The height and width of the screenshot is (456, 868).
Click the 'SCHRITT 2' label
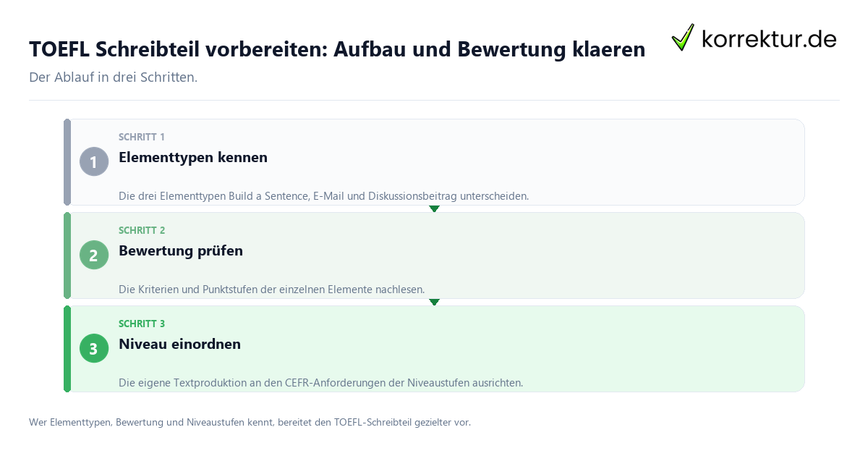pos(142,230)
